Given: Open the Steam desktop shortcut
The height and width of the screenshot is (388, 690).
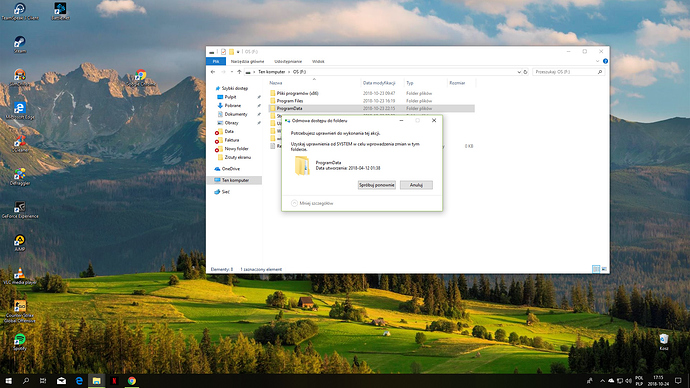Looking at the screenshot, I should 19,44.
